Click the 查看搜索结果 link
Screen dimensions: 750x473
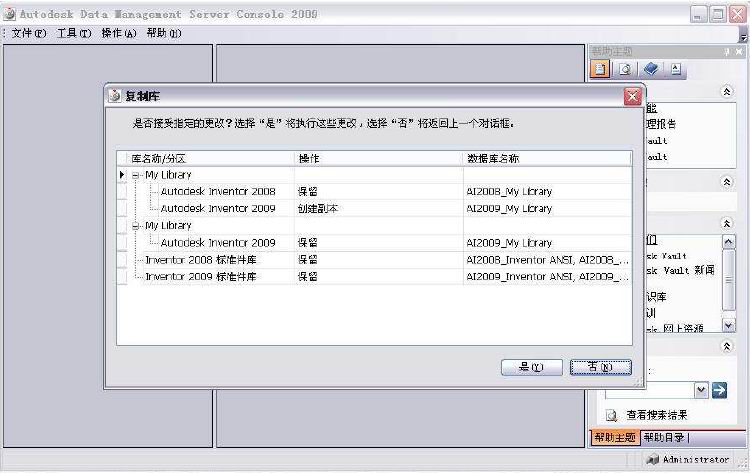(657, 415)
